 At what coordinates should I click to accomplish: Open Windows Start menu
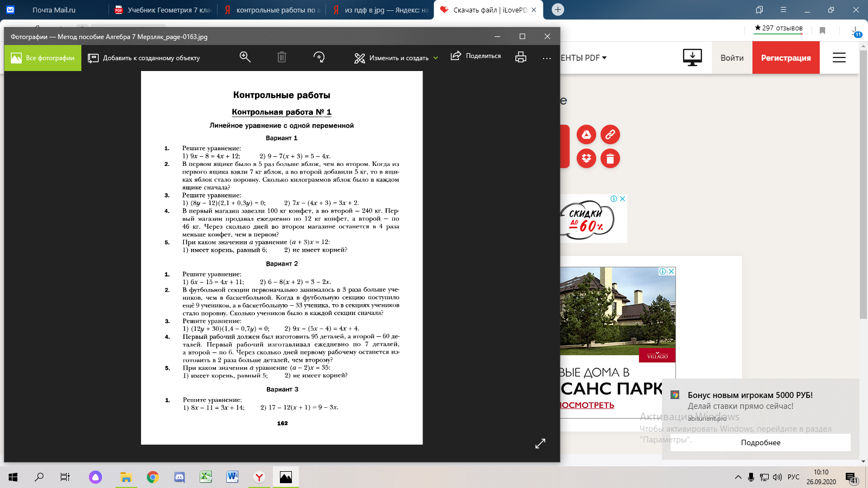pyautogui.click(x=13, y=477)
